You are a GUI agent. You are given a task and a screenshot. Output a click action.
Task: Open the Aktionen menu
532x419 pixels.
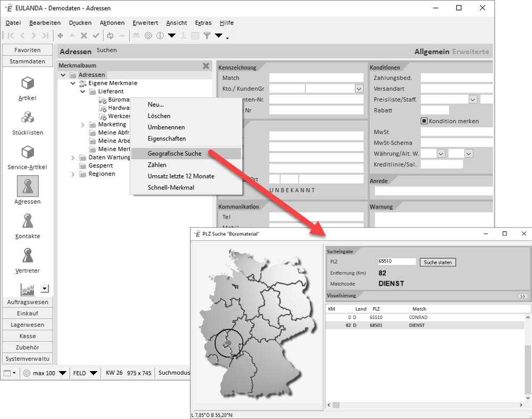(x=112, y=23)
